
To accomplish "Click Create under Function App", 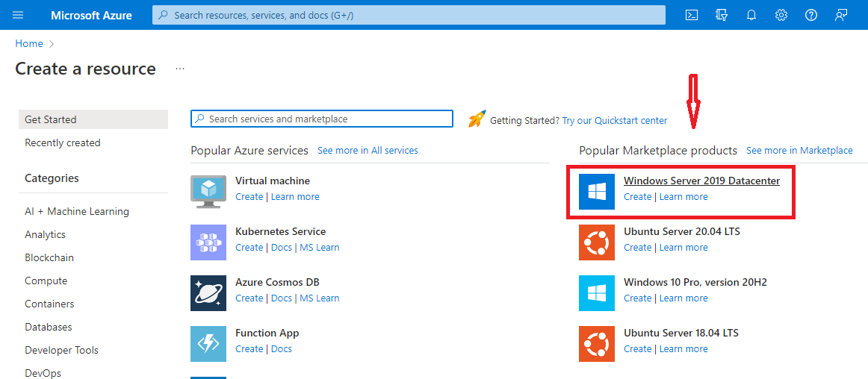I will [249, 349].
